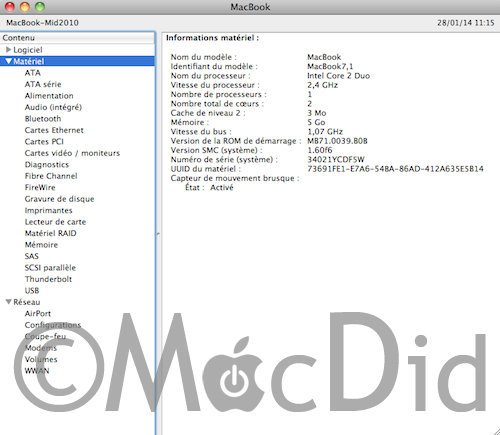The height and width of the screenshot is (435, 500).
Task: Select SCSI parallèle entry
Action: 50,268
